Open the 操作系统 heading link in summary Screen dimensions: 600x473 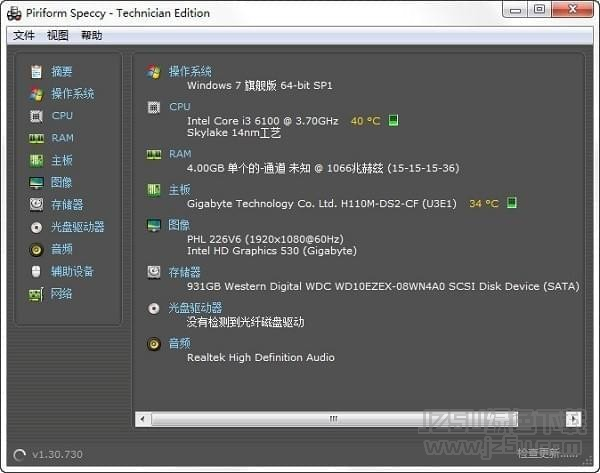click(190, 71)
